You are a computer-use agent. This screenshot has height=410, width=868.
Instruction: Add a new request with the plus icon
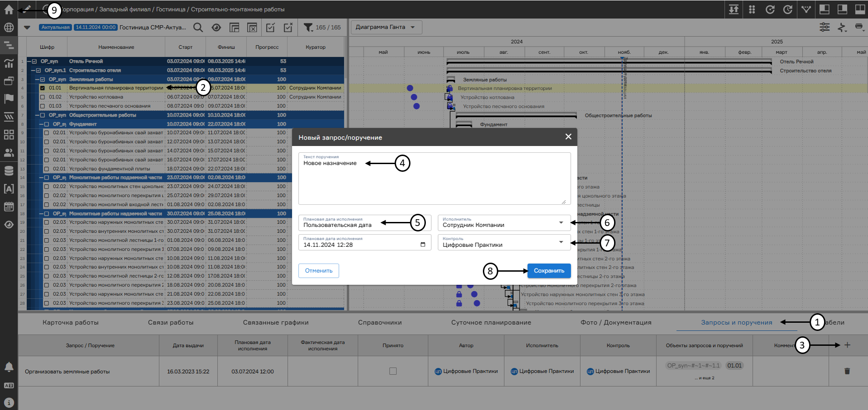click(847, 345)
